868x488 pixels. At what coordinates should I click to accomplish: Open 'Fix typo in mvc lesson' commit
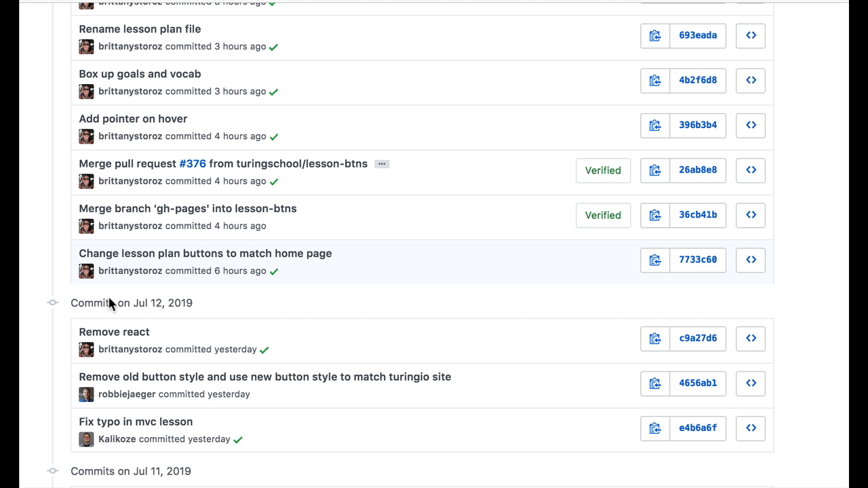[x=136, y=422]
